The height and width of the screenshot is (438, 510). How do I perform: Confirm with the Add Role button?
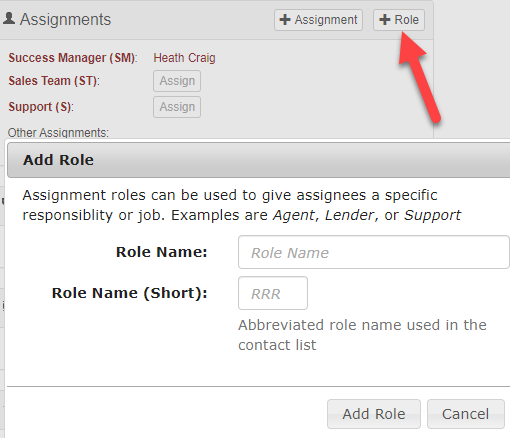click(374, 414)
